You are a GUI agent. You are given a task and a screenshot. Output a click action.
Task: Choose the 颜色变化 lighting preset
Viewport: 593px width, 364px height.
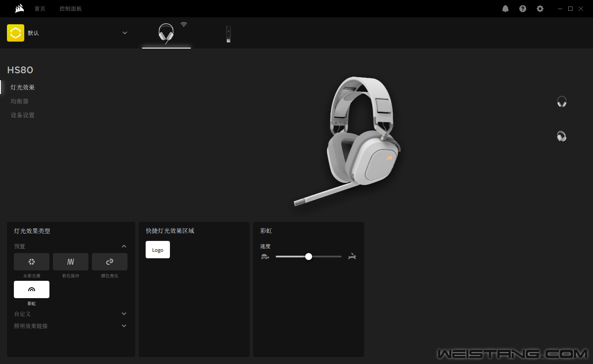110,262
